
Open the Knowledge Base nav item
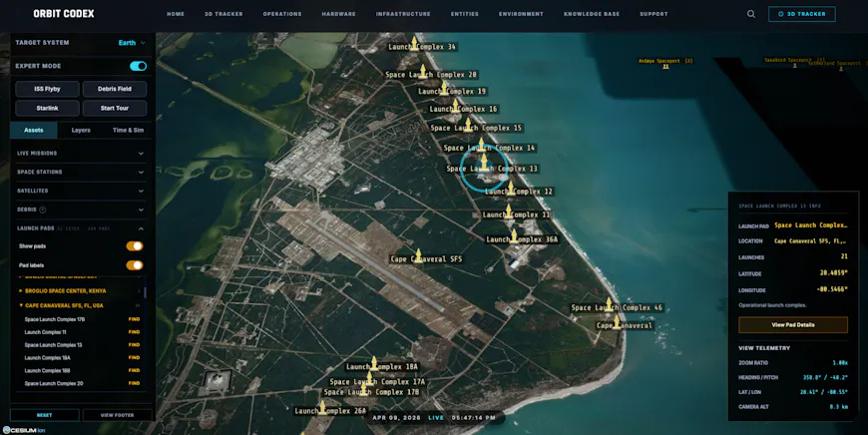pos(592,14)
